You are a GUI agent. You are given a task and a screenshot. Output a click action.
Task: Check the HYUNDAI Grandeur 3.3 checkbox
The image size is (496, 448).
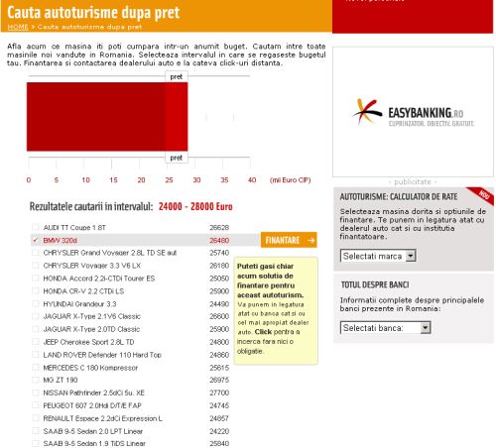[35, 303]
